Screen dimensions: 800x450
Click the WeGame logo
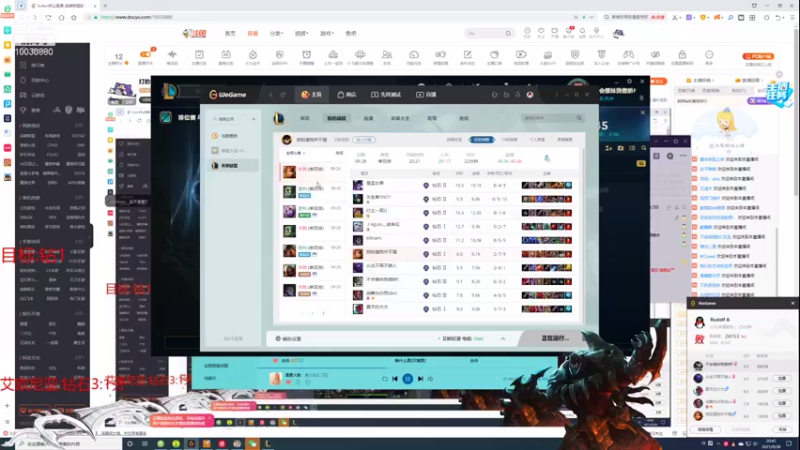(x=228, y=94)
